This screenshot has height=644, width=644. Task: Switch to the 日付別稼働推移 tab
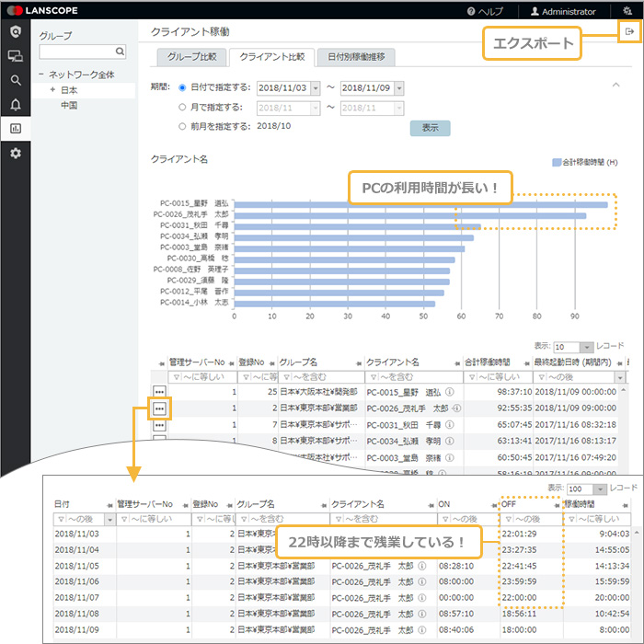click(x=356, y=57)
